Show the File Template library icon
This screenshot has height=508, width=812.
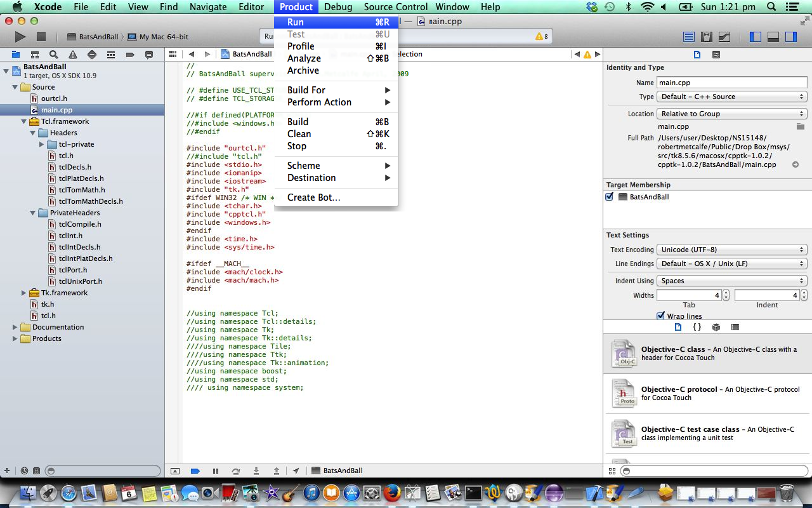coord(678,327)
